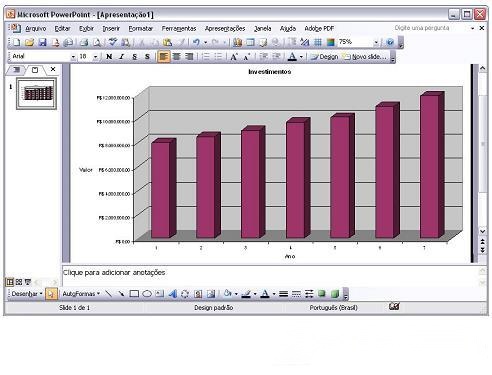Viewport: 492px width, 375px height.
Task: Open the font color dropdown arrow in formatting bar
Action: [301, 57]
